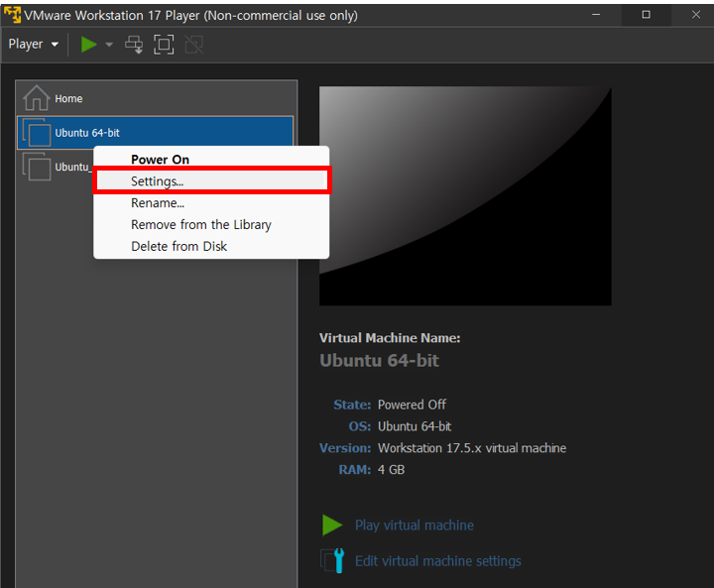Viewport: 714px width, 588px height.
Task: Click the virtual machine preview thumbnail
Action: pyautogui.click(x=465, y=196)
